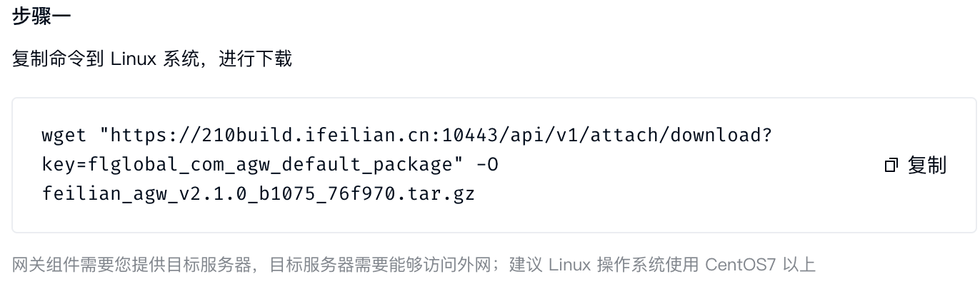Click the feilian_agw_v2.1.0 tar.gz filename
This screenshot has width=980, height=284.
(x=259, y=193)
